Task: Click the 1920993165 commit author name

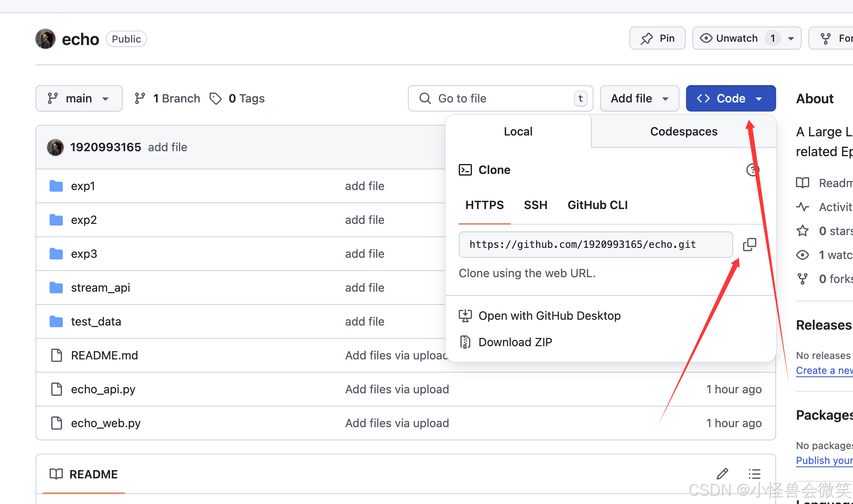Action: [x=106, y=147]
